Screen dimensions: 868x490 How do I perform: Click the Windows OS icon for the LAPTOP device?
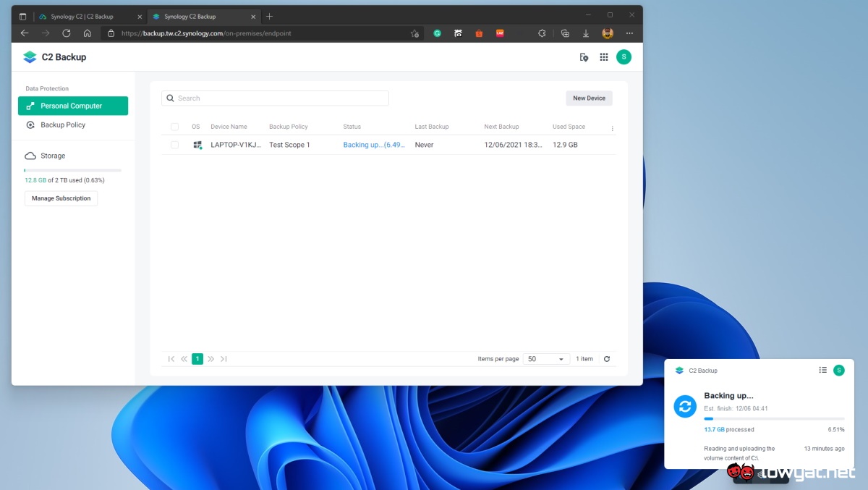[197, 145]
